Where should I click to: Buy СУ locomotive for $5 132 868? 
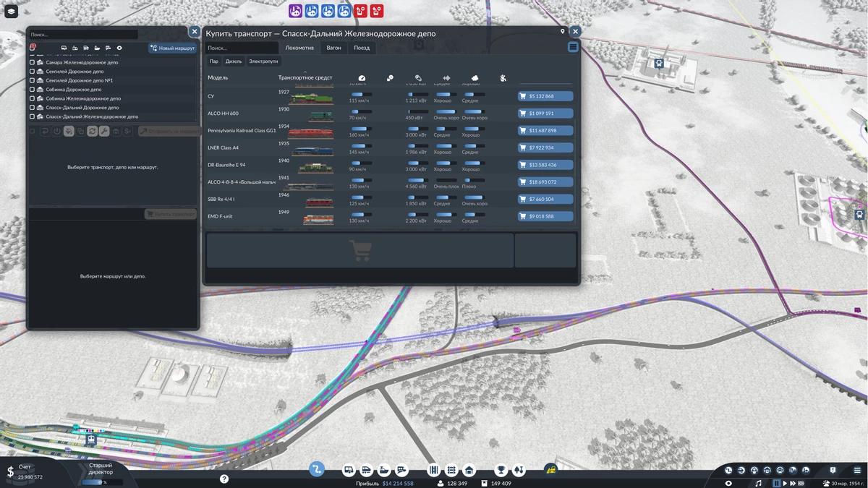click(546, 96)
